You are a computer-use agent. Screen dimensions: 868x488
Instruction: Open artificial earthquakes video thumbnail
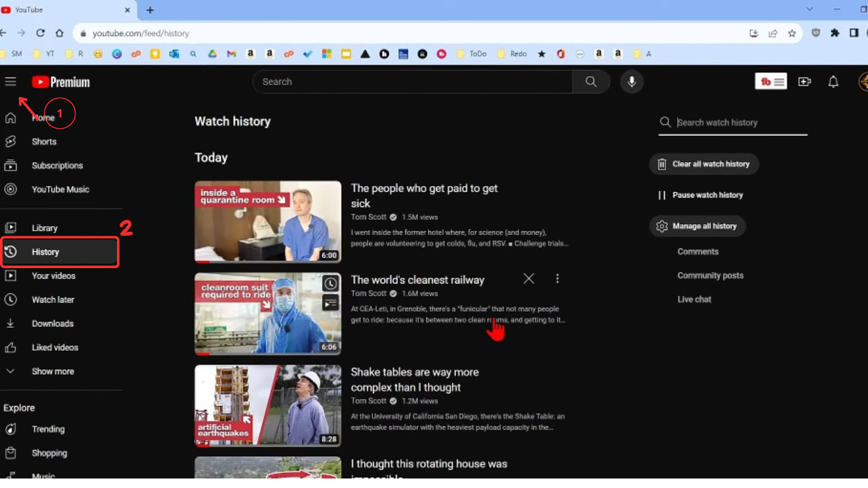click(268, 405)
